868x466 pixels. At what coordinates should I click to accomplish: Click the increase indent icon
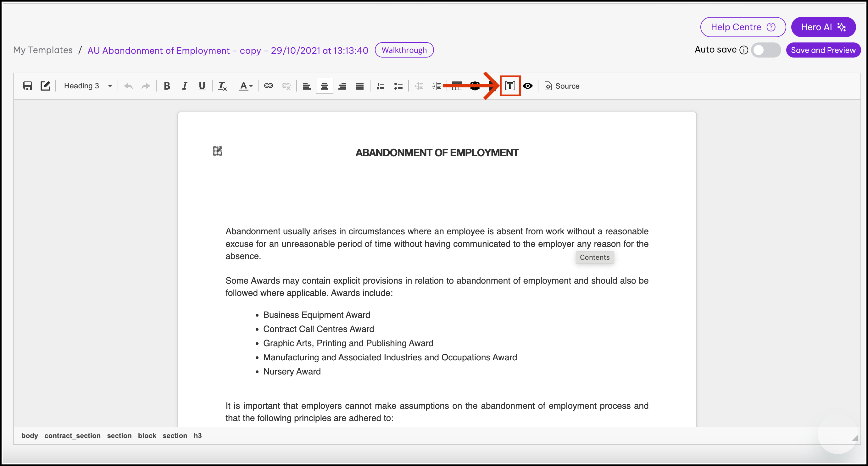[x=437, y=86]
